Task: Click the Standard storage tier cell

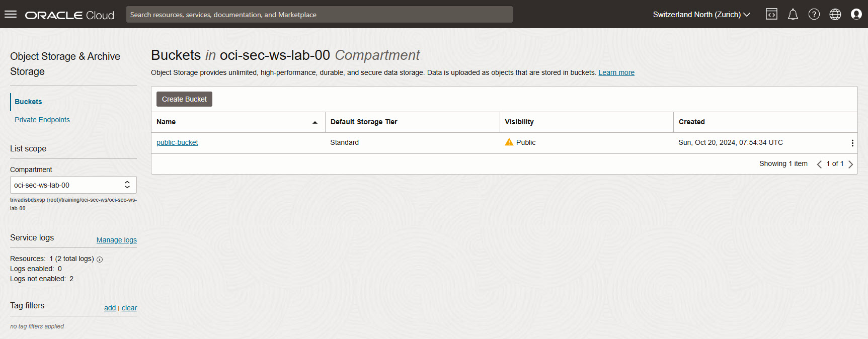Action: click(345, 142)
